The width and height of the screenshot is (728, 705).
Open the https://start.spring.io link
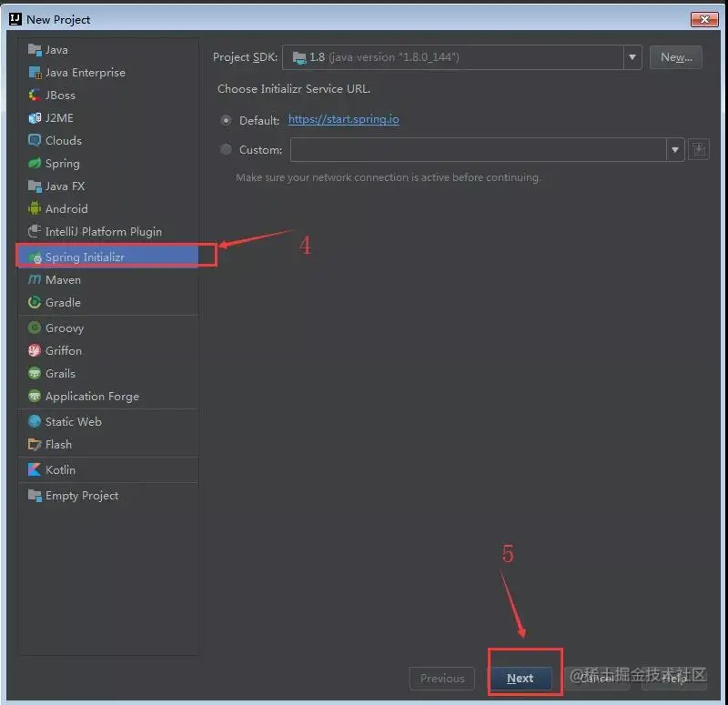(x=344, y=119)
